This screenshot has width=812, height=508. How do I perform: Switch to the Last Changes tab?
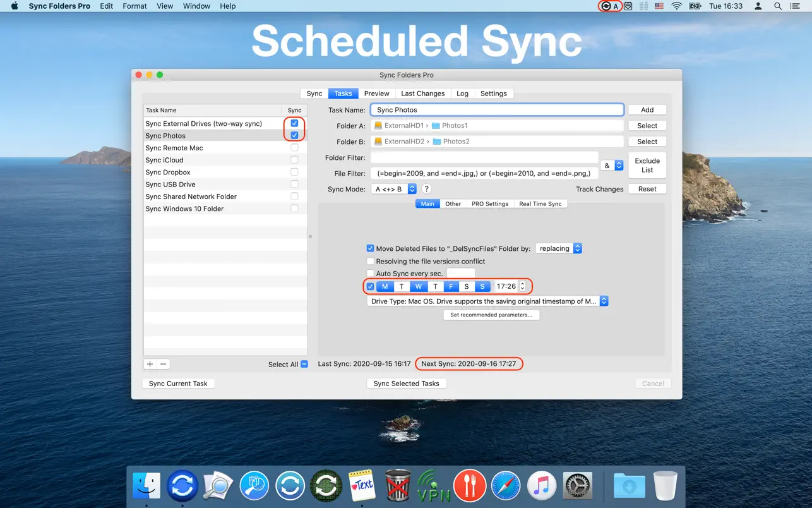tap(422, 94)
